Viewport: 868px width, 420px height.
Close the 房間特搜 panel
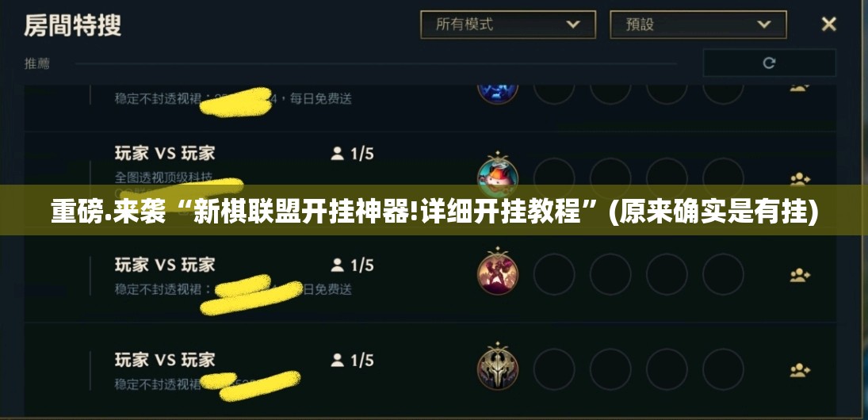828,24
